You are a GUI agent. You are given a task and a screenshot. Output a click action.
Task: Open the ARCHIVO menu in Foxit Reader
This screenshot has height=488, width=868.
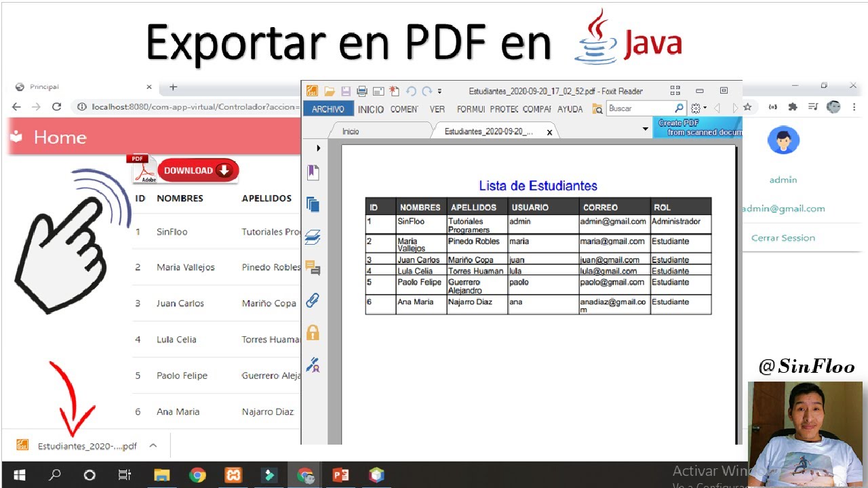click(x=328, y=109)
